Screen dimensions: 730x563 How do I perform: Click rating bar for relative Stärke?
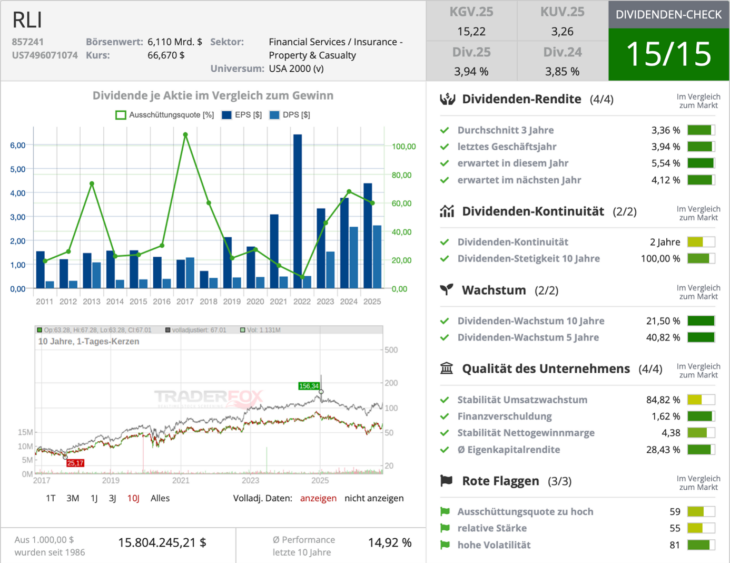(x=701, y=528)
